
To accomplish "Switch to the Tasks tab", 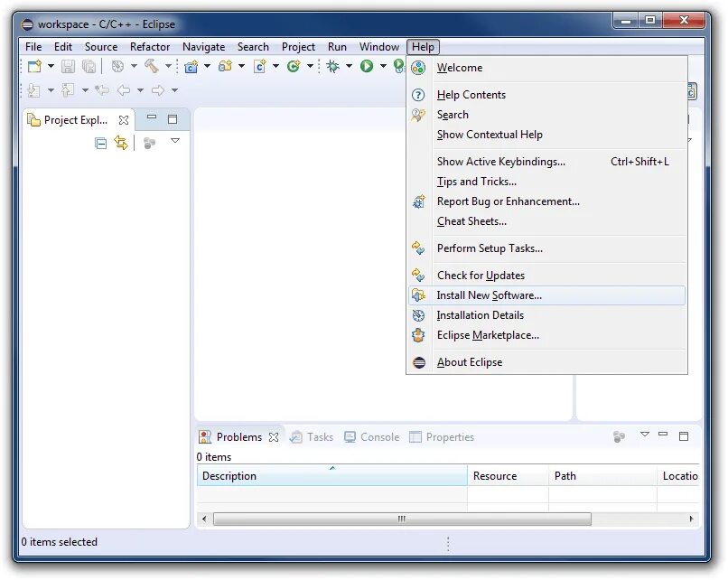I will tap(312, 437).
